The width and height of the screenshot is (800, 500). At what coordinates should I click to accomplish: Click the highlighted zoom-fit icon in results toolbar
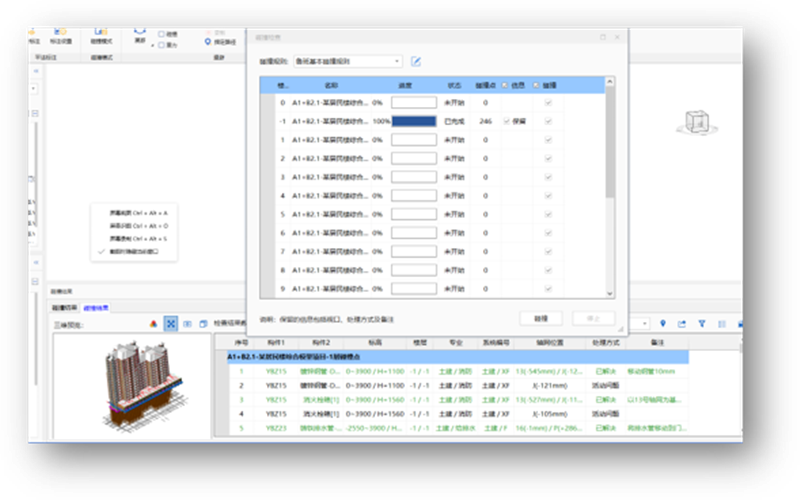click(x=171, y=323)
